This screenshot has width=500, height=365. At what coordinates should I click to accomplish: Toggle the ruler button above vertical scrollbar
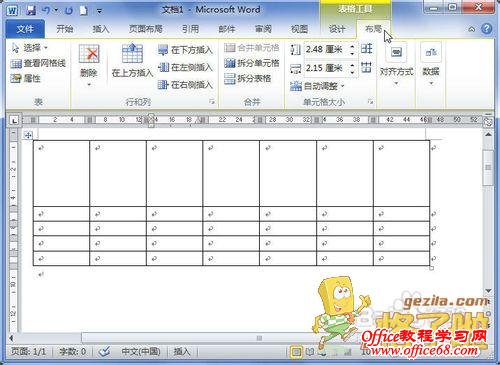tap(488, 122)
